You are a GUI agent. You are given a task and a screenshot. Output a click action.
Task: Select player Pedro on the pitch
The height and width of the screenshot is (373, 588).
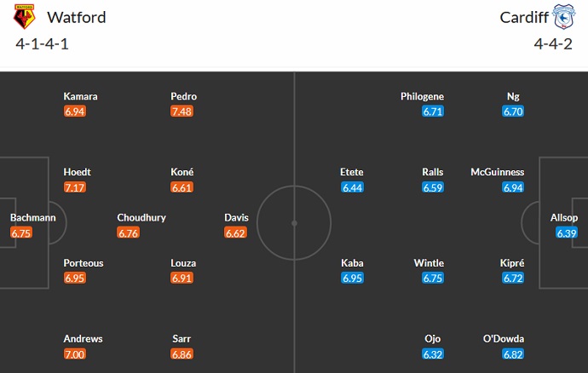pos(184,96)
